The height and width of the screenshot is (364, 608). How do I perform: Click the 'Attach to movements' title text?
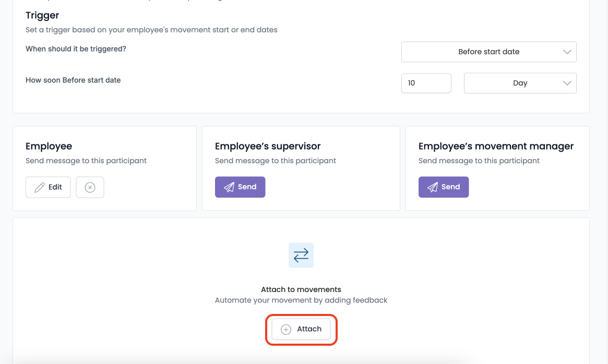[301, 289]
